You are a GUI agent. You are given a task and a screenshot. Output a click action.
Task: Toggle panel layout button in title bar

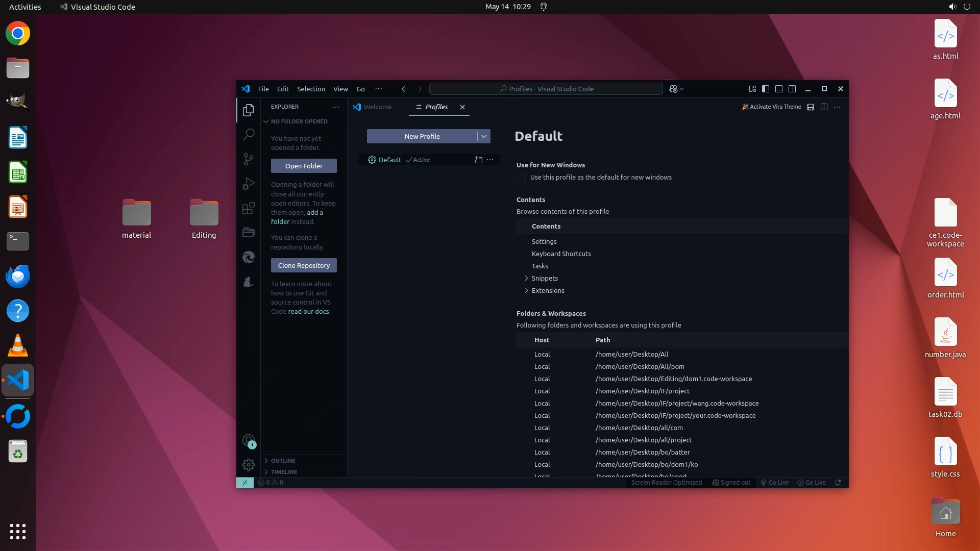[x=779, y=89]
